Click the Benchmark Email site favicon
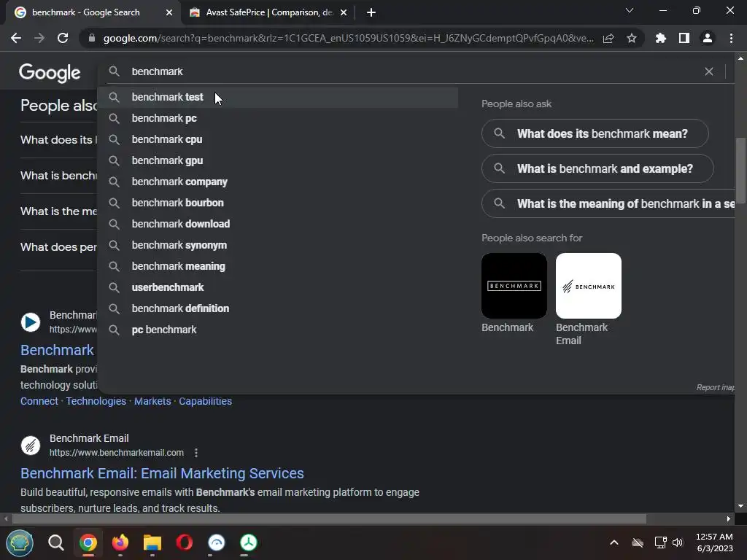747x560 pixels. point(31,446)
